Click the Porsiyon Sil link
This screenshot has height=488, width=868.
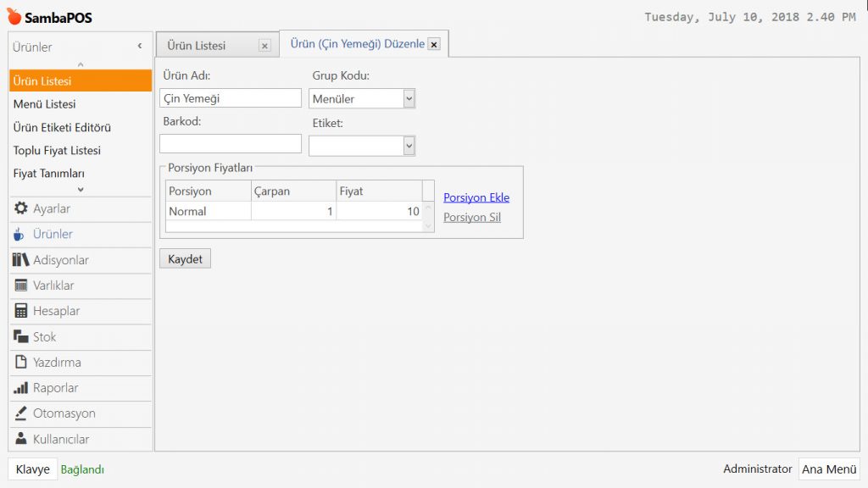[472, 217]
